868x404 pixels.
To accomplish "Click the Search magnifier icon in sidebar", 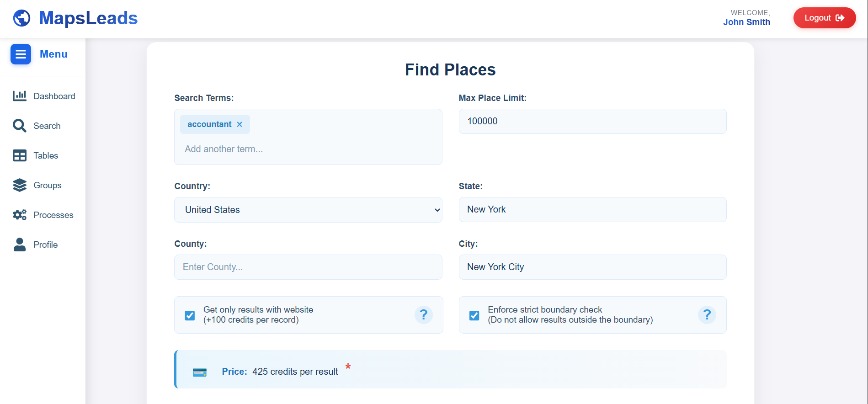I will [20, 126].
